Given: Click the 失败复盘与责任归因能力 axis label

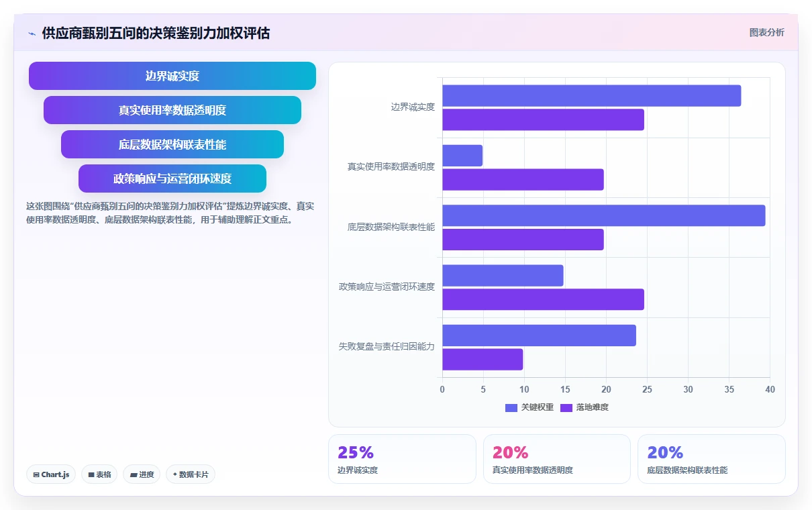Looking at the screenshot, I should click(387, 347).
